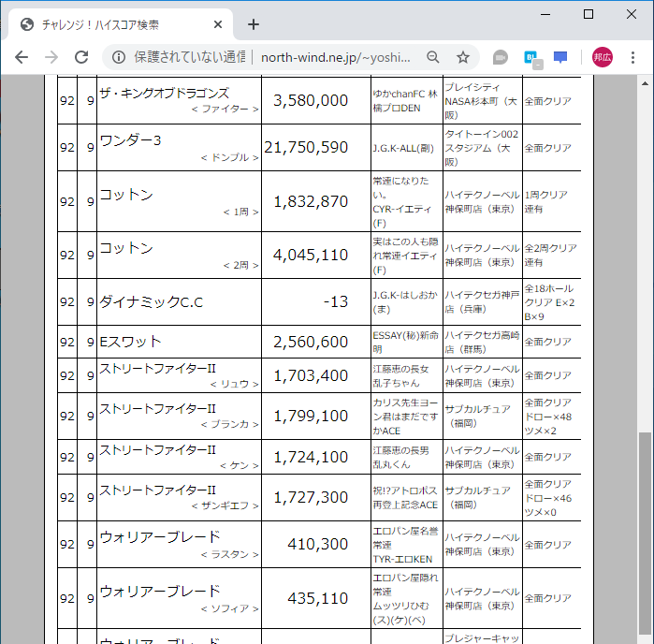Open the gray camera extension icon

(501, 57)
